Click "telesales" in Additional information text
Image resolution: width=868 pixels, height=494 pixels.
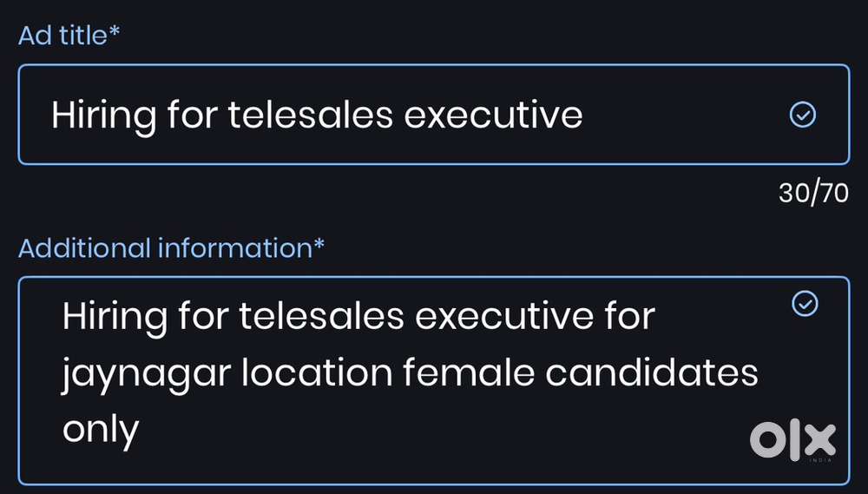coord(321,317)
